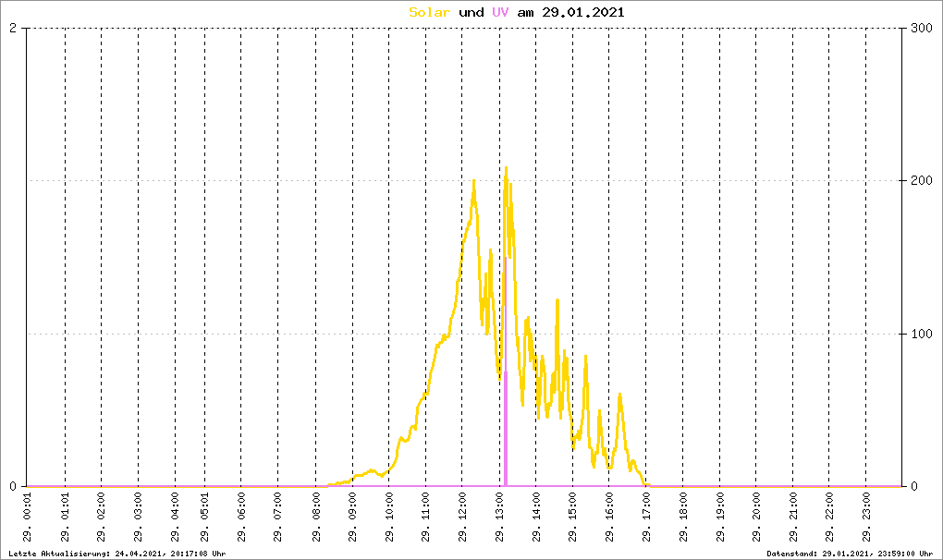943x560 pixels.
Task: Click the time label '29. 17:00'
Action: point(646,517)
